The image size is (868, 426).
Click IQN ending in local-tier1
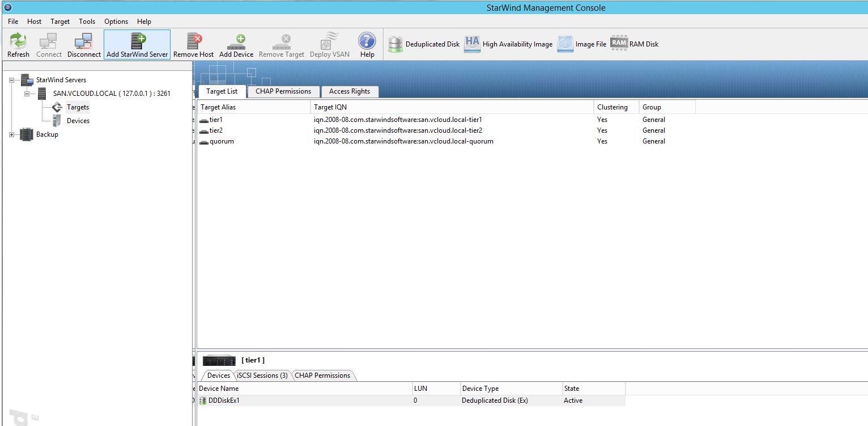[x=398, y=120]
